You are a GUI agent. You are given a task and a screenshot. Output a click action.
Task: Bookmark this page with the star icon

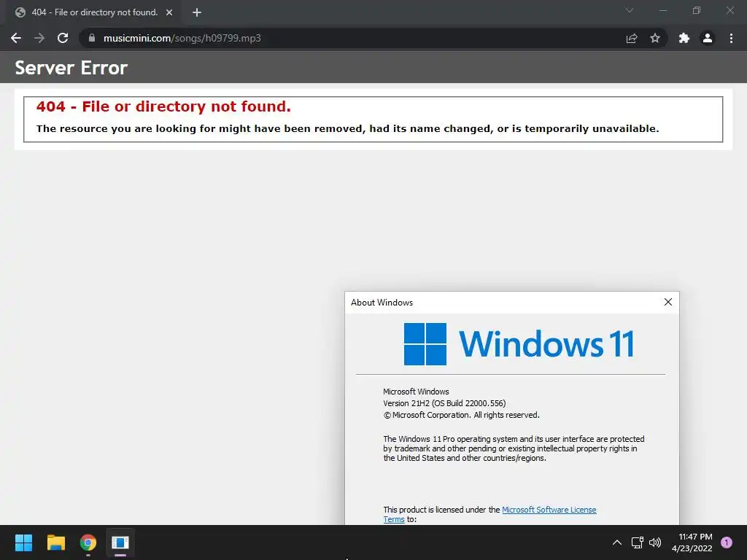click(655, 38)
